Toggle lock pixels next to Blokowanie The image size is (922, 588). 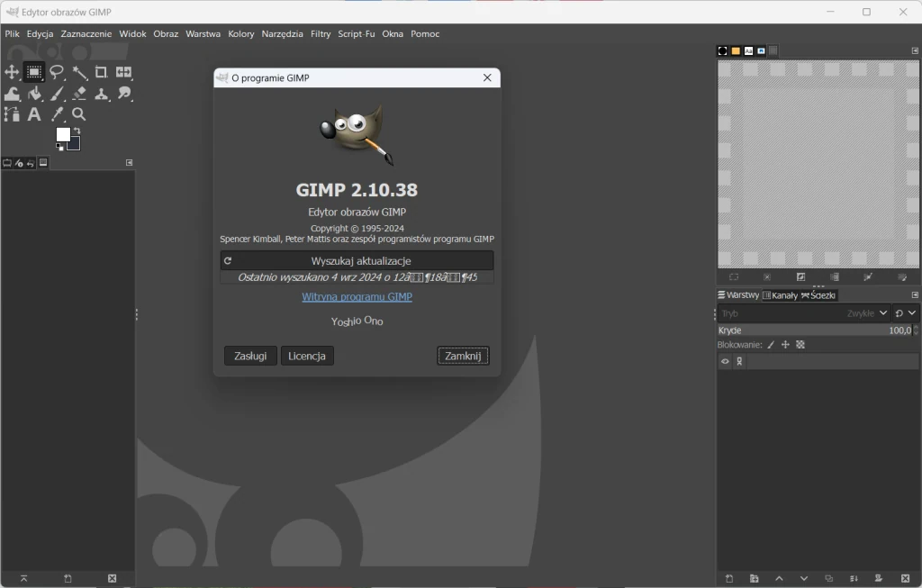[x=771, y=345]
